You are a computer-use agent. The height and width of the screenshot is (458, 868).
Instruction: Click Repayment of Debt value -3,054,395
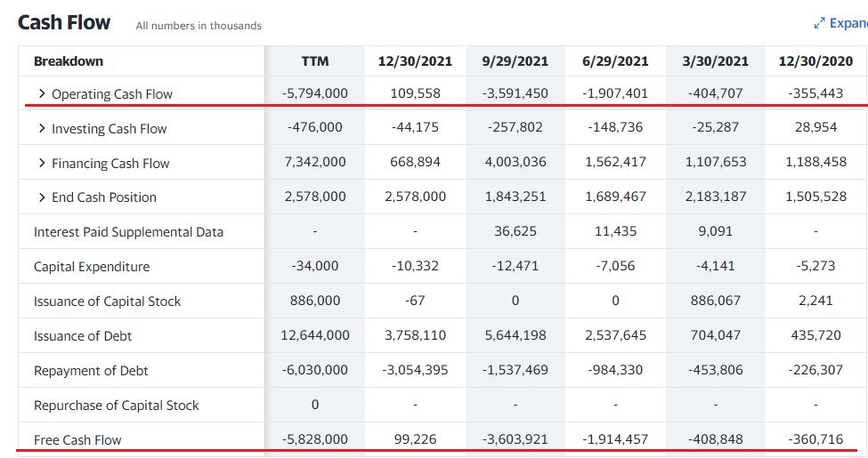coord(415,369)
